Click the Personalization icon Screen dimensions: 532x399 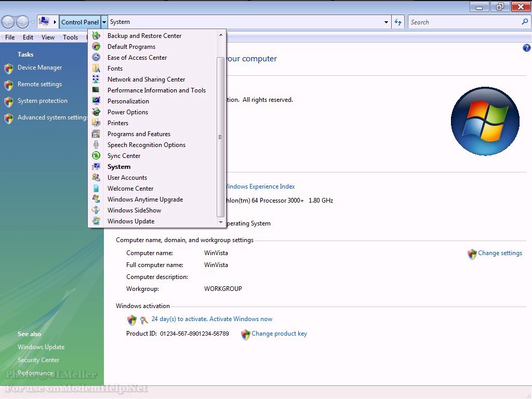click(x=96, y=101)
